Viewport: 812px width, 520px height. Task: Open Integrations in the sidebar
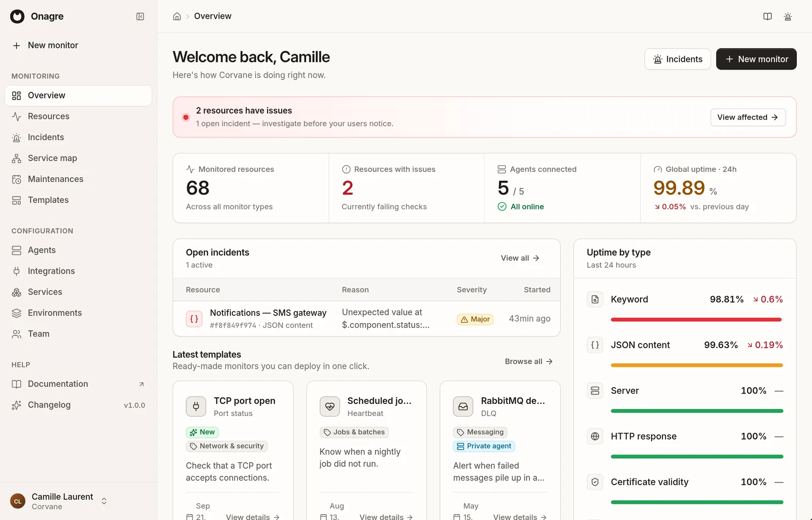78,271
